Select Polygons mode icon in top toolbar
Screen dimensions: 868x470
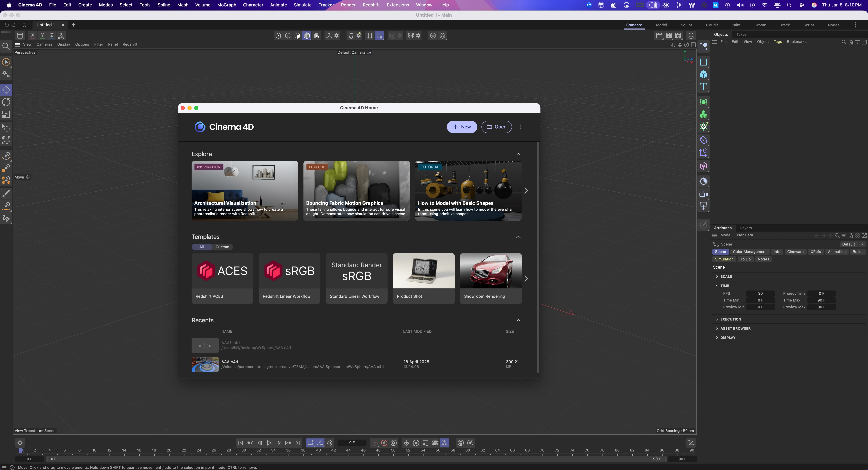(297, 35)
